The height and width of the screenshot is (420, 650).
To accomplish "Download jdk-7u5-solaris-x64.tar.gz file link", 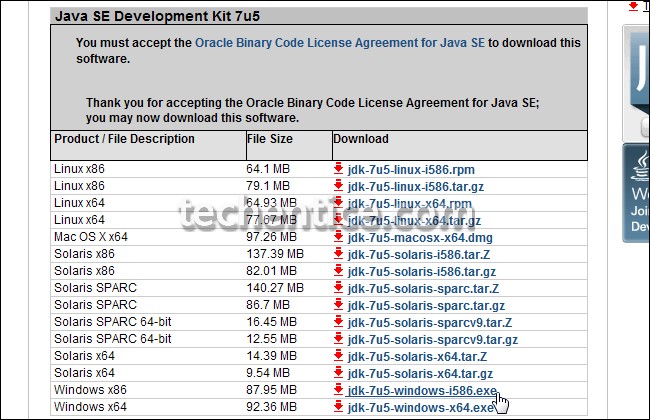I will coord(420,374).
